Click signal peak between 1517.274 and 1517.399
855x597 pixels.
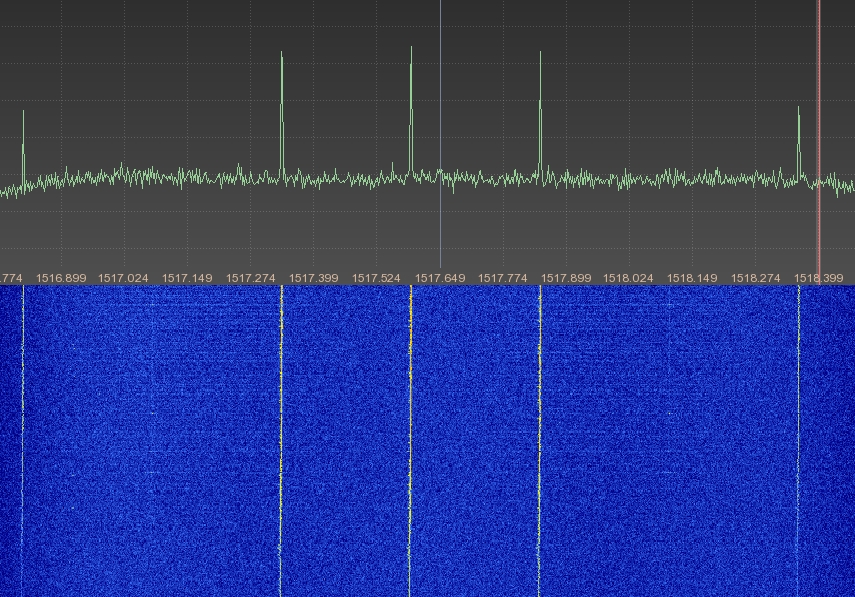click(x=282, y=56)
